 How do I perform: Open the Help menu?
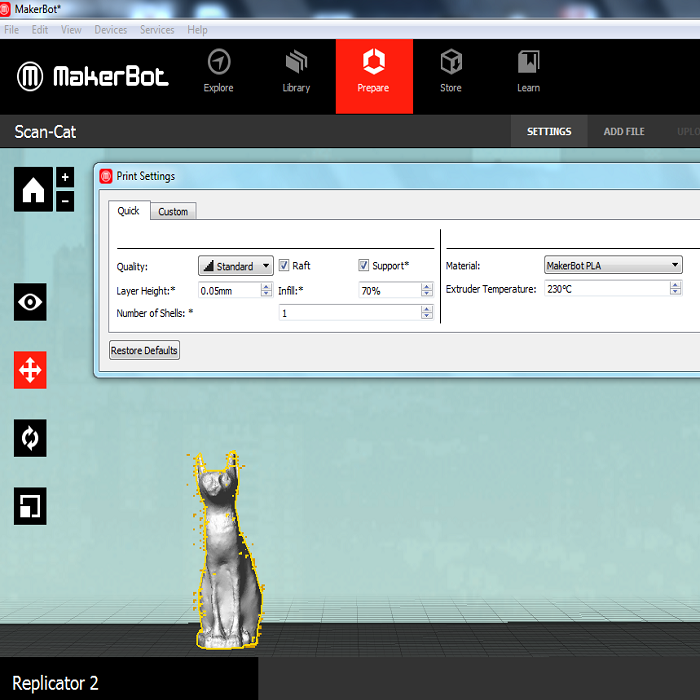point(197,30)
